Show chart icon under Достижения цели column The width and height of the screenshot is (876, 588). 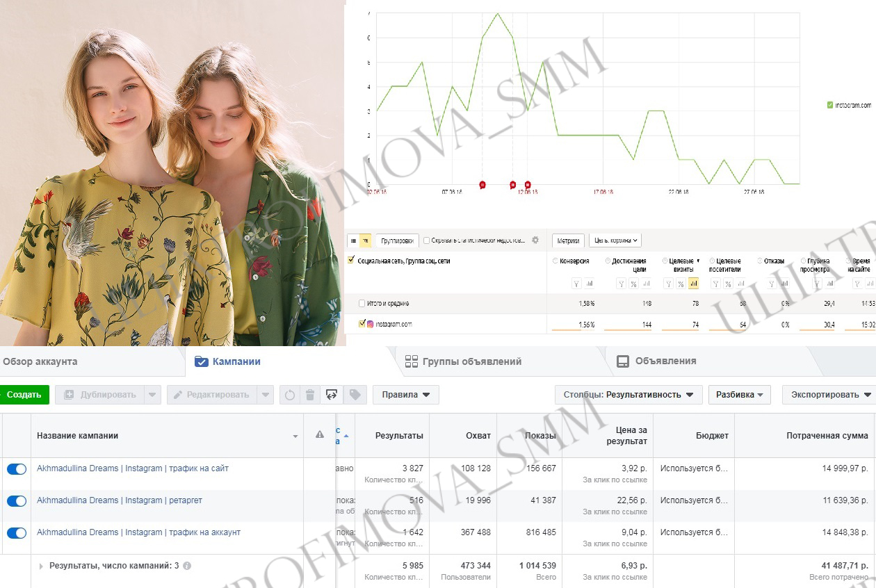tap(647, 284)
